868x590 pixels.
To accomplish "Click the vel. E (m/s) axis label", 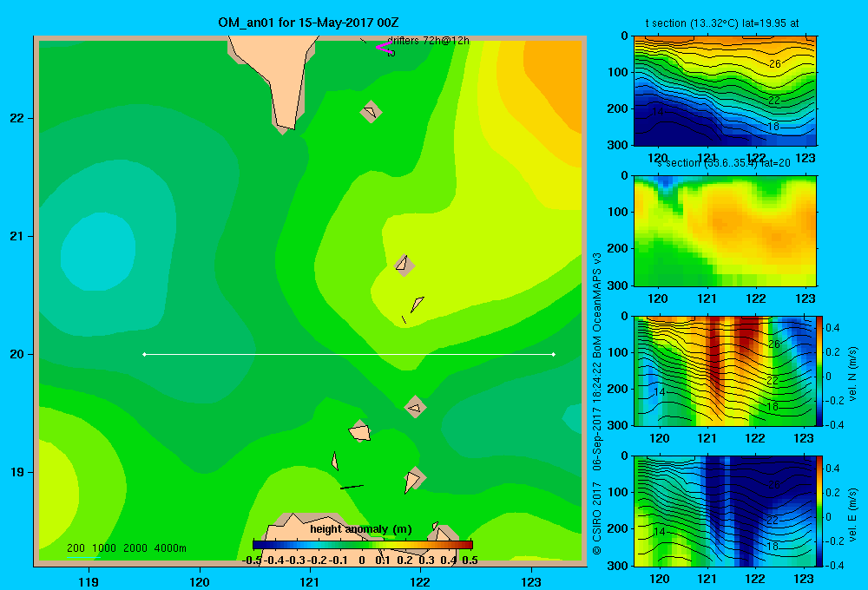I will [852, 515].
